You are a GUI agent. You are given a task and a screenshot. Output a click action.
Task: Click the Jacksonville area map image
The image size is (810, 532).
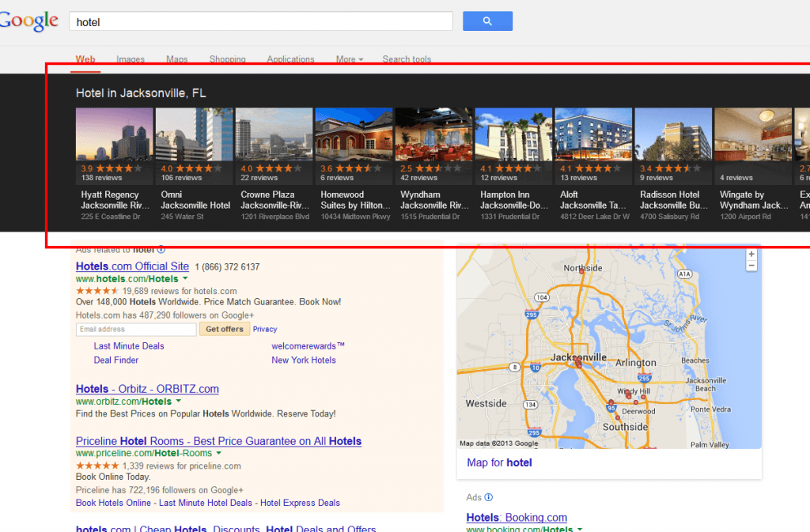pos(609,347)
